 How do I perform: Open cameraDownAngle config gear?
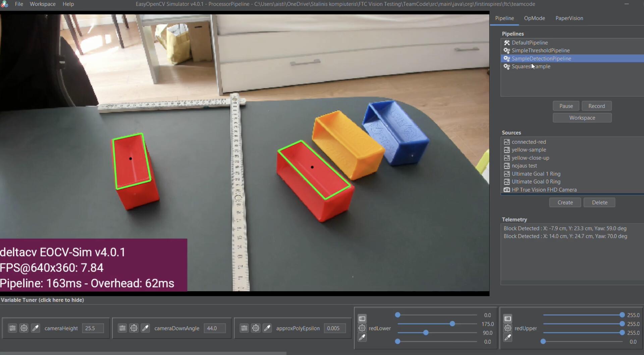tap(134, 328)
